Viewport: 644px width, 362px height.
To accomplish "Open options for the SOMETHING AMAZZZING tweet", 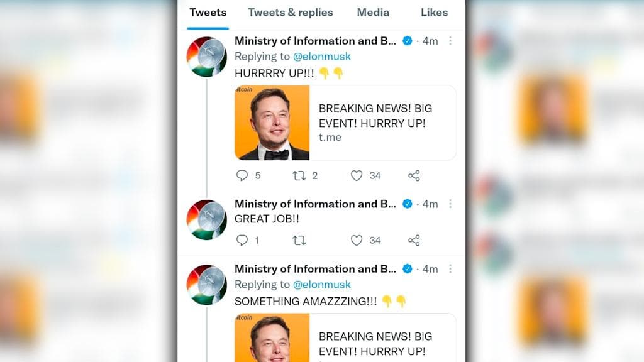I will 450,268.
